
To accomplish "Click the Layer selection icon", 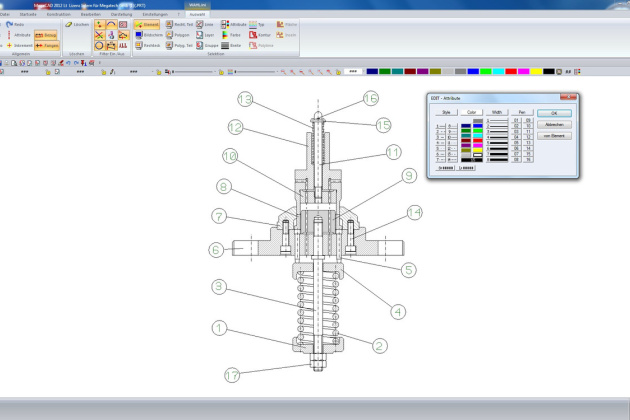I will (199, 34).
